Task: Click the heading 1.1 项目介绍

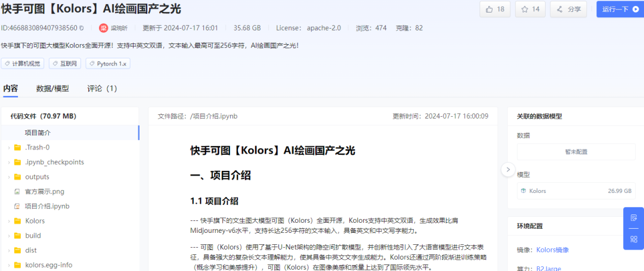Action: coord(215,201)
